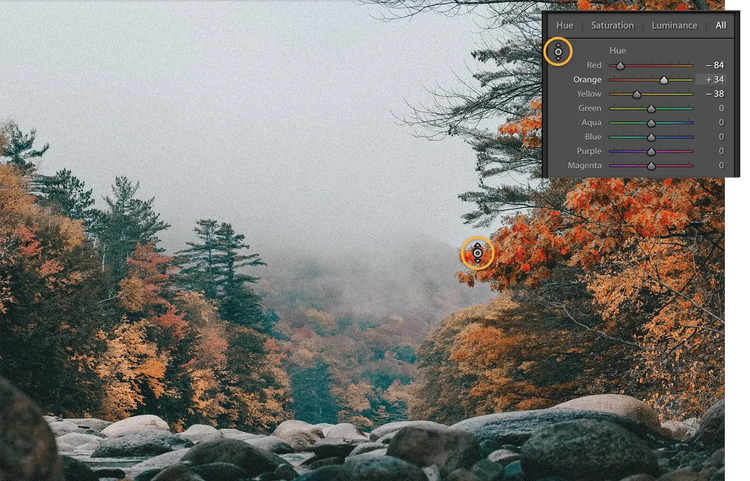Image resolution: width=750 pixels, height=481 pixels.
Task: Switch to the Hue tab
Action: click(x=565, y=25)
